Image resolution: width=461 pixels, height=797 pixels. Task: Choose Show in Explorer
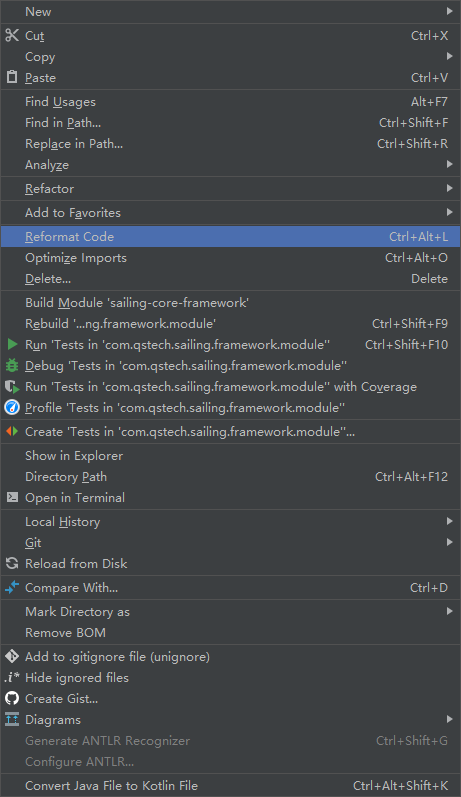[230, 455]
